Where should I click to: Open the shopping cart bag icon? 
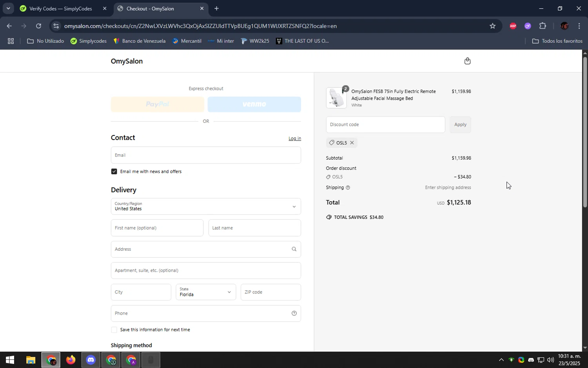[x=467, y=61]
